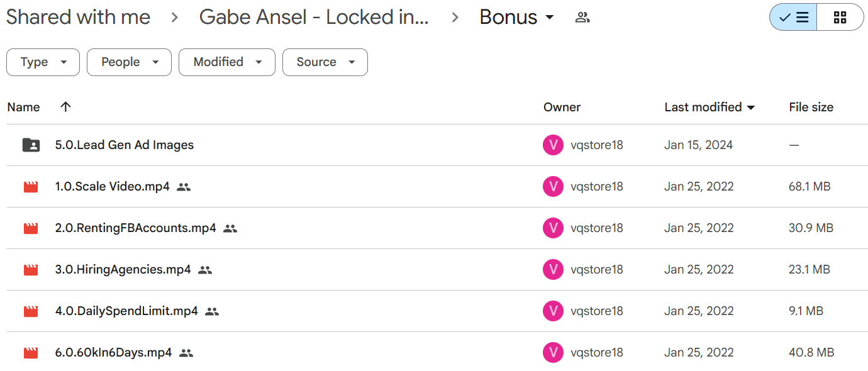Open the People filter dropdown
868x371 pixels.
click(129, 62)
